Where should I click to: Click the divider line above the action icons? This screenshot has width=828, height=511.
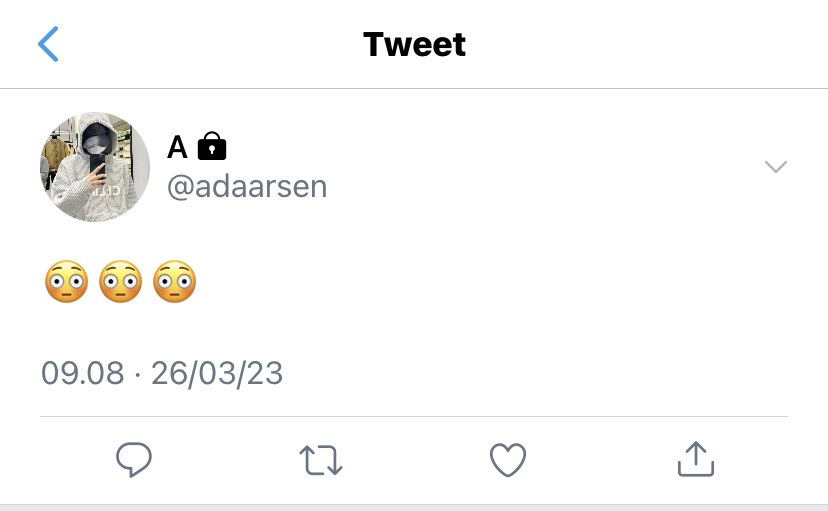pyautogui.click(x=414, y=417)
